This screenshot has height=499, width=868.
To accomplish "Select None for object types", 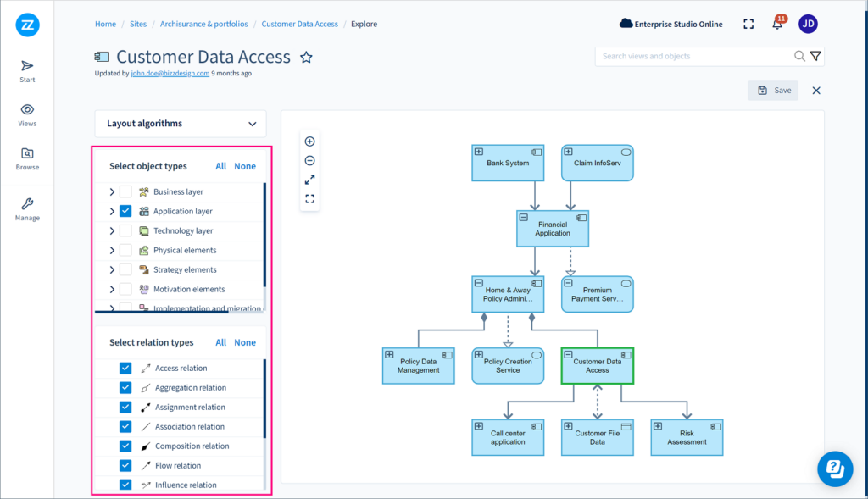I will pos(245,166).
